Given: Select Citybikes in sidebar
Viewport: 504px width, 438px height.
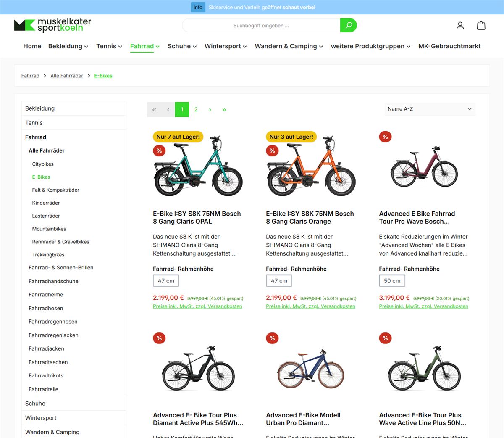Looking at the screenshot, I should pyautogui.click(x=43, y=164).
